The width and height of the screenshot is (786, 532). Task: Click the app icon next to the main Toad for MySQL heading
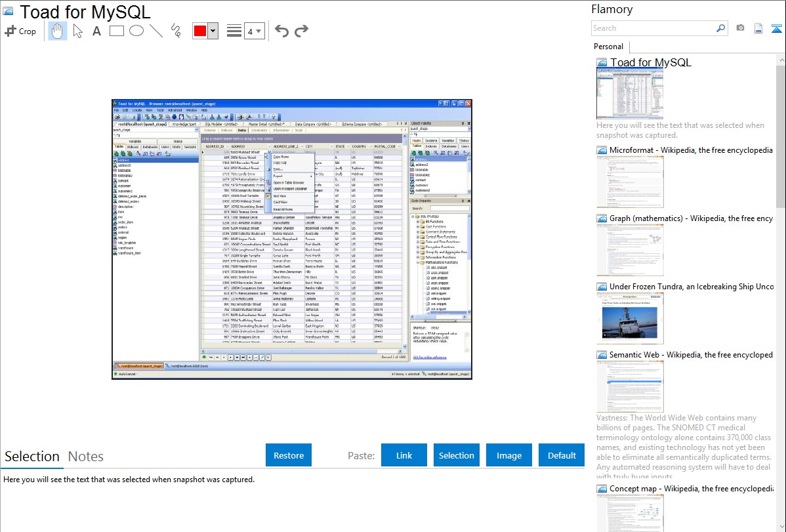pos(8,11)
